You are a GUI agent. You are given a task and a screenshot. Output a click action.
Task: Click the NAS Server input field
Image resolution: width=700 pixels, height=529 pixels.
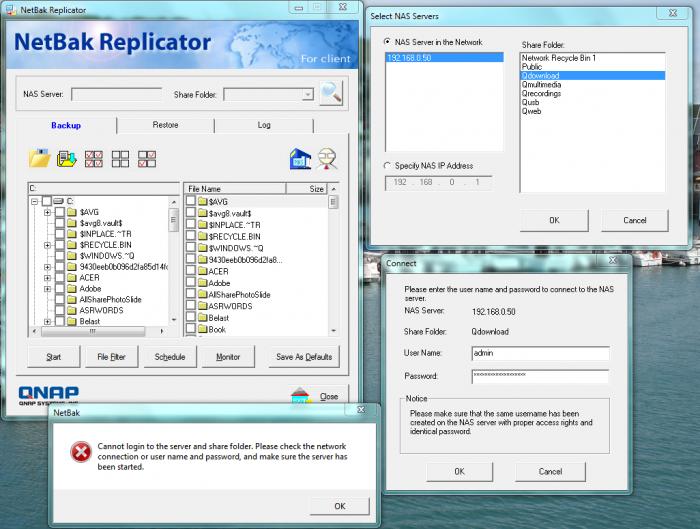[116, 94]
